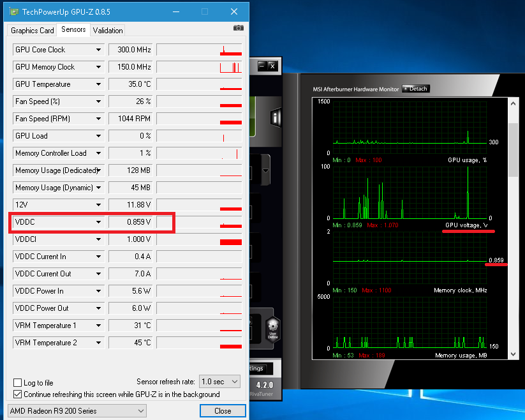Click the hardware monitor scroll-down arrow
The image size is (525, 420).
(x=513, y=354)
